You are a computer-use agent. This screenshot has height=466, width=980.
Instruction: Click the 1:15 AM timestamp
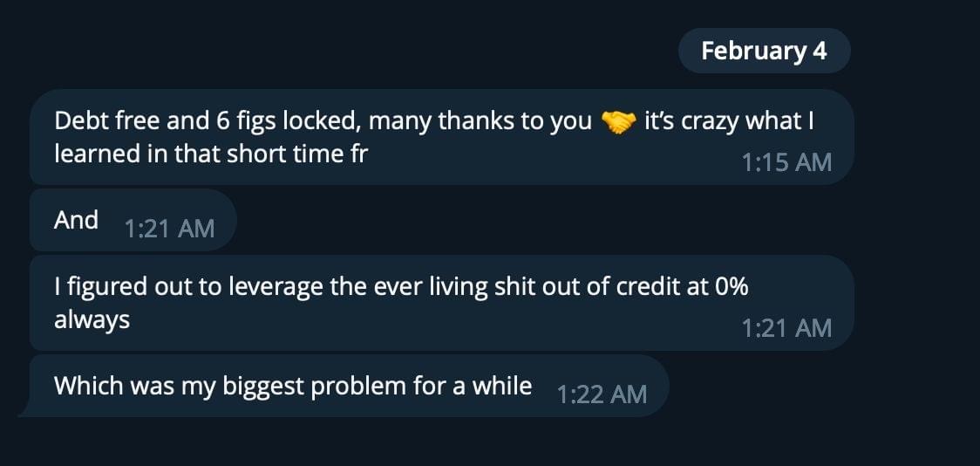(786, 162)
